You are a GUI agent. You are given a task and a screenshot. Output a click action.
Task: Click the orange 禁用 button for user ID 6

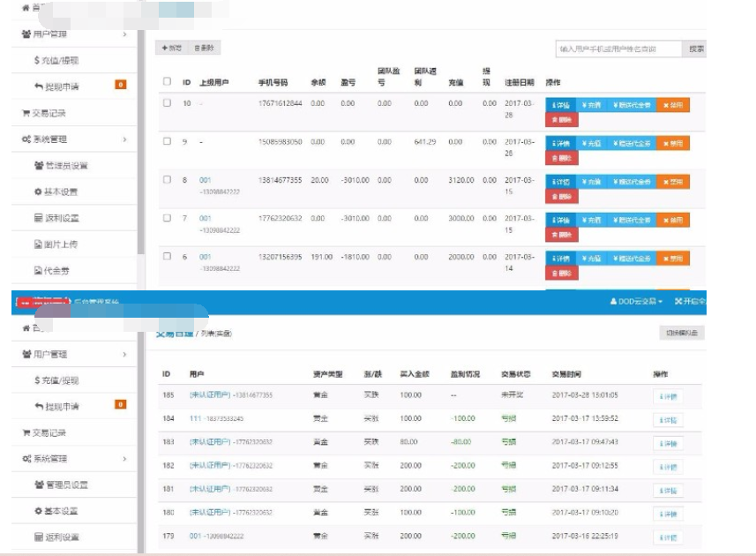(673, 259)
